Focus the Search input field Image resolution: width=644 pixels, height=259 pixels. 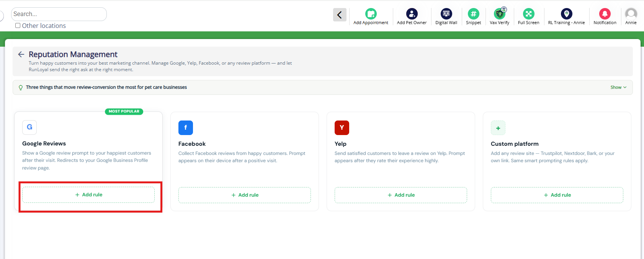(x=59, y=14)
